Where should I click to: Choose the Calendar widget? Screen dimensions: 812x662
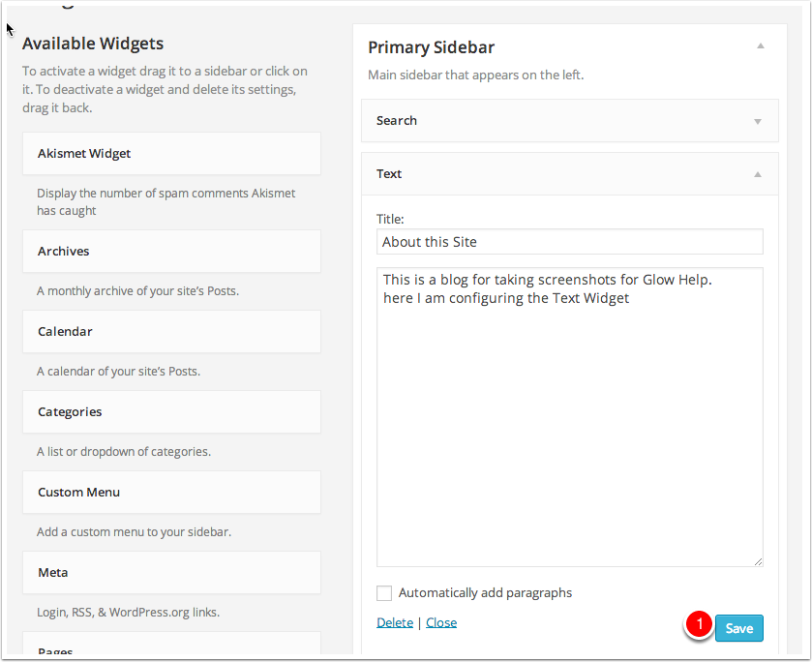point(171,332)
